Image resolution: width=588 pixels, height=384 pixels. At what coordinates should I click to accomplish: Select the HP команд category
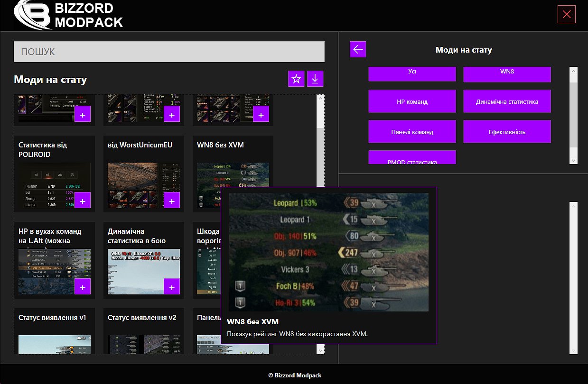coord(412,101)
